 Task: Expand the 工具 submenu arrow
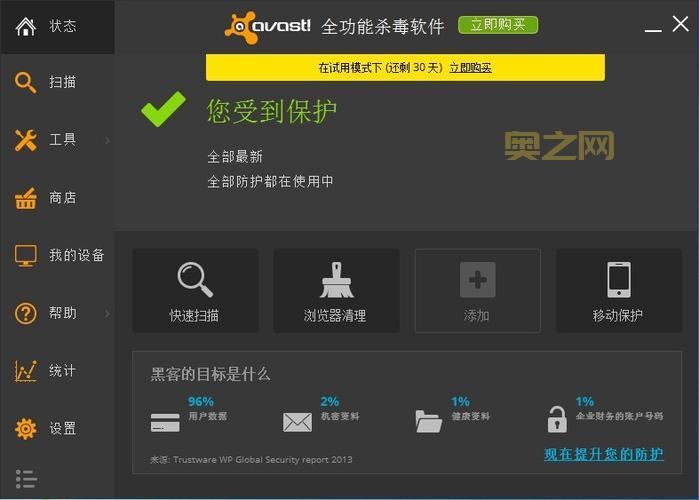(107, 141)
